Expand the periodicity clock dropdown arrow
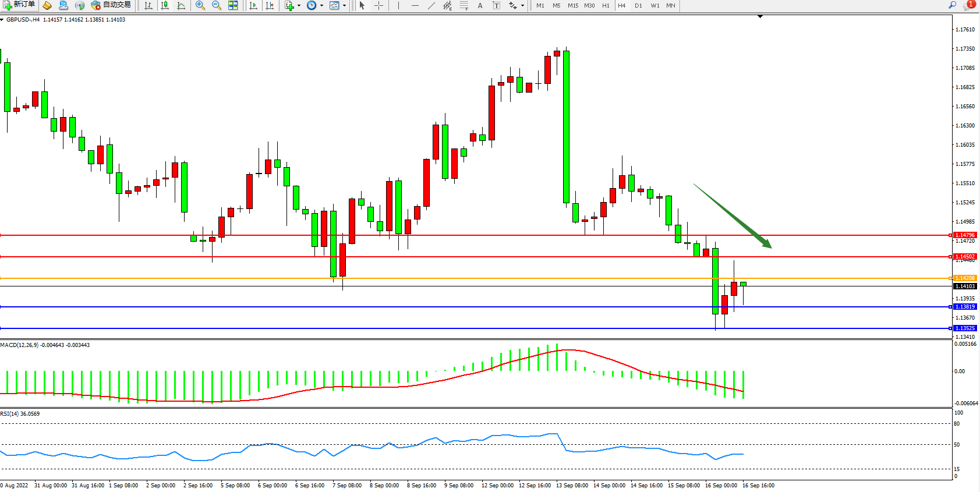This screenshot has width=980, height=492. pos(321,5)
